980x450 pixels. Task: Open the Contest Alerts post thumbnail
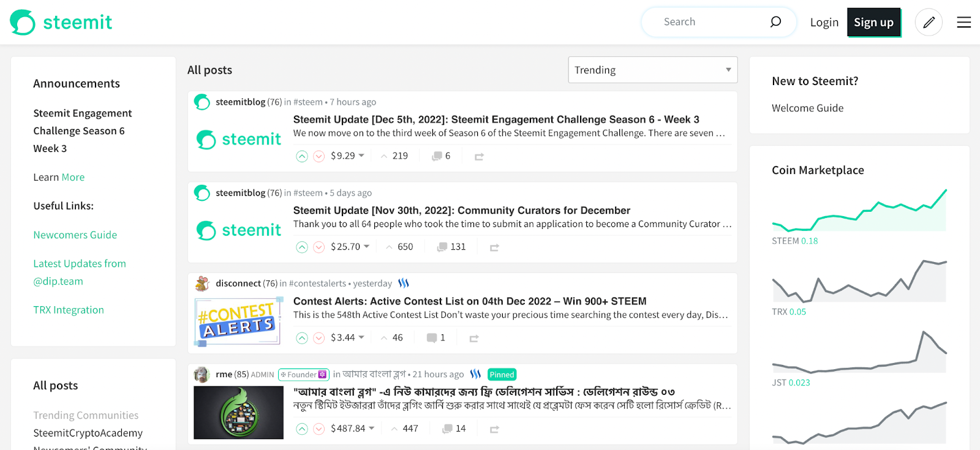239,322
